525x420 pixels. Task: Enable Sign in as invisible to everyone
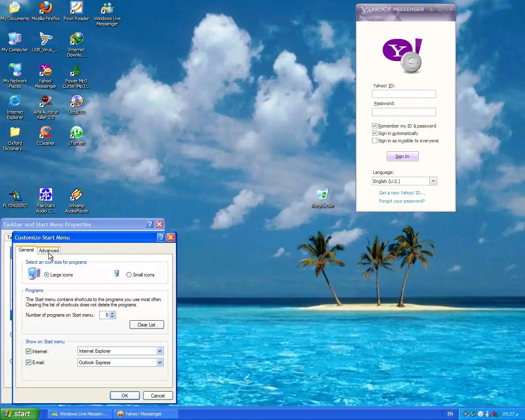pyautogui.click(x=374, y=141)
